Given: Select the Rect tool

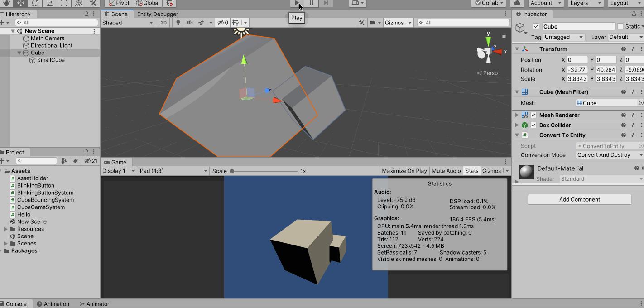Looking at the screenshot, I should coord(63,3).
